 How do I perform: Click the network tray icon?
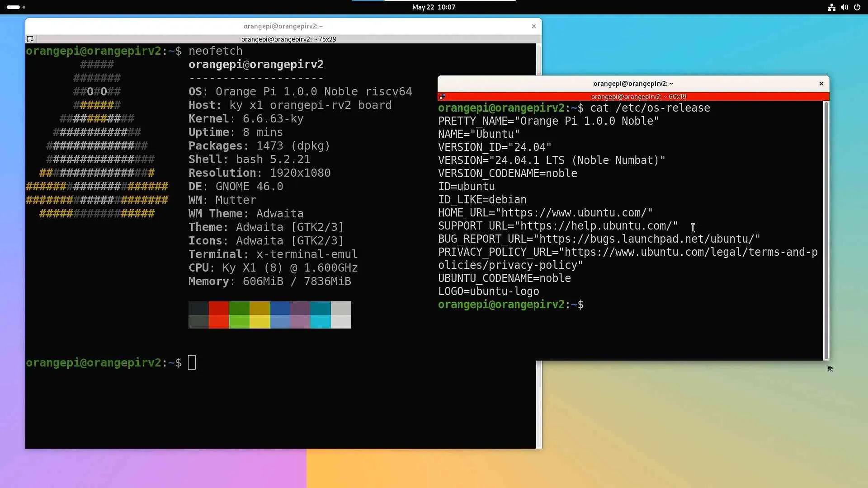pos(831,7)
